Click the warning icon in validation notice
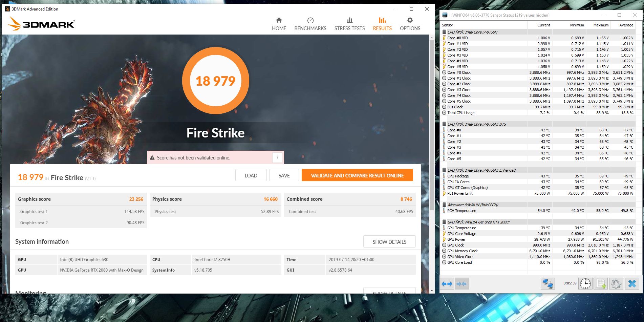Screen dimensions: 644x322 point(152,158)
